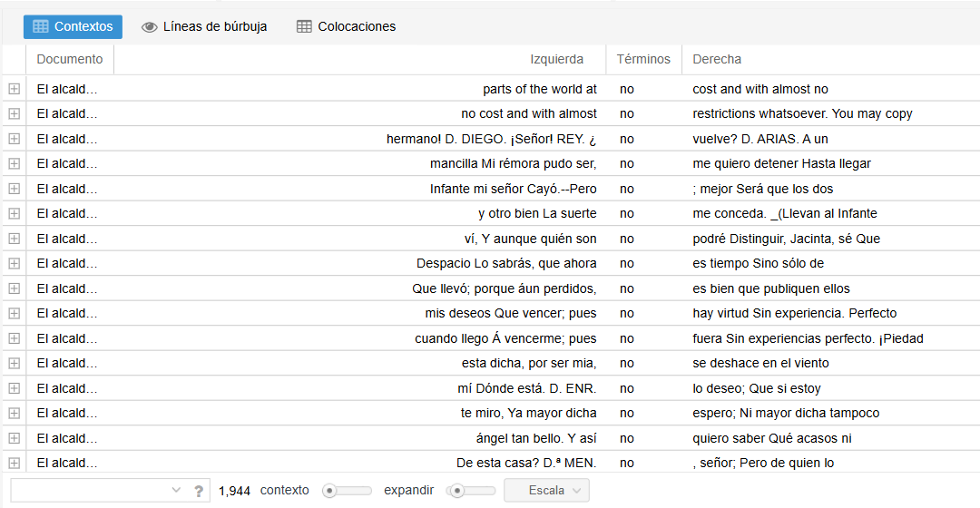Image resolution: width=980 pixels, height=508 pixels.
Task: Expand the row 'te miro, Ya mayor dicha'
Action: click(15, 413)
